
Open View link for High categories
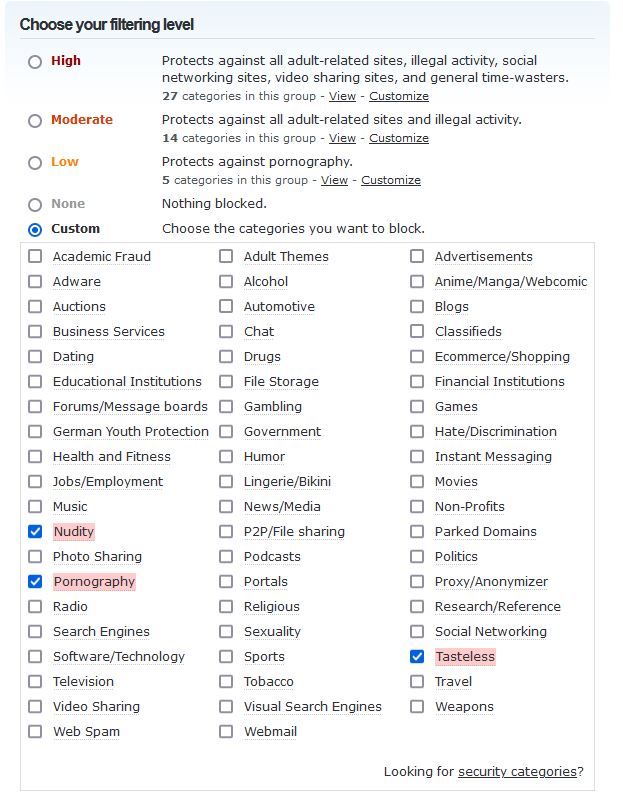pos(342,96)
